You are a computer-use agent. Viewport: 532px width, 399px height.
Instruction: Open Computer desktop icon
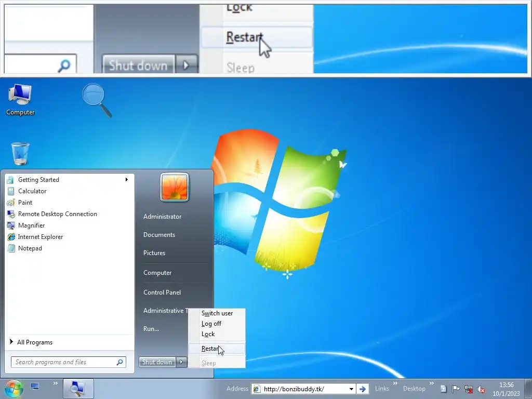point(20,100)
